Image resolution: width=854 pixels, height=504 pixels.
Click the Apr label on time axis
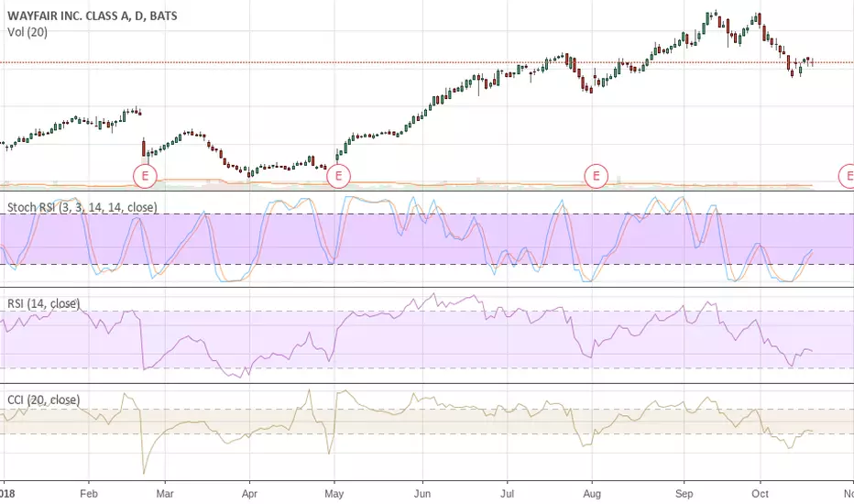pos(249,494)
